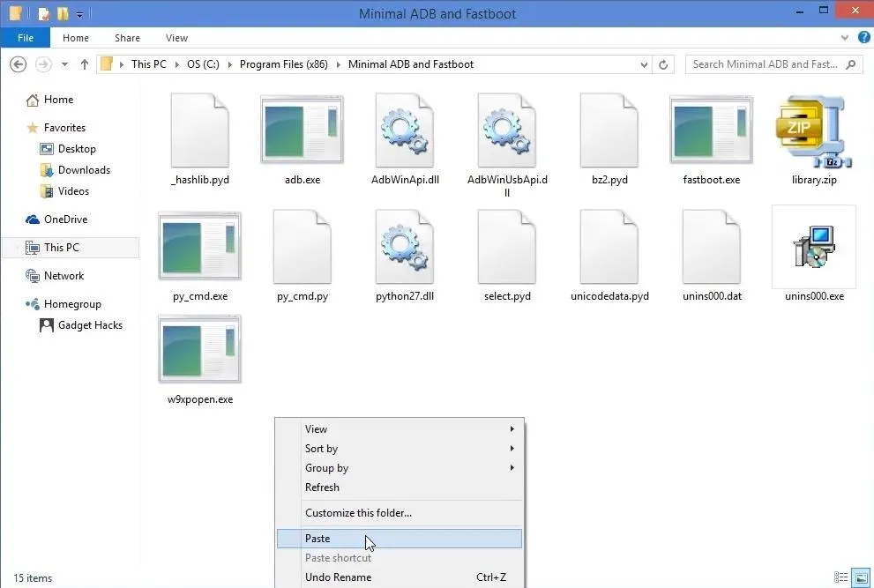Click the search magnifier icon

(x=850, y=64)
